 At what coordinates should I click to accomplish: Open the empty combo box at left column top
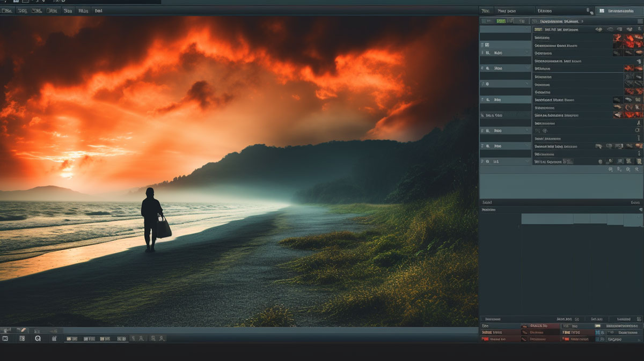tap(505, 30)
